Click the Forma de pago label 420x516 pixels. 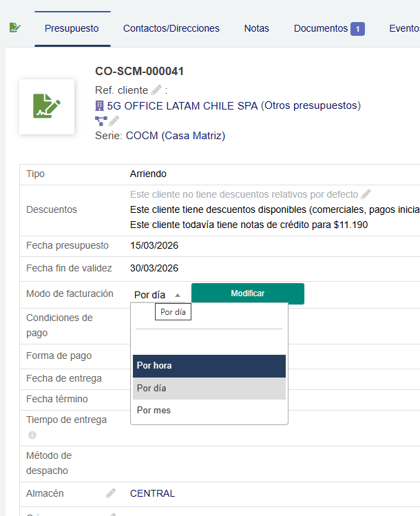click(59, 355)
